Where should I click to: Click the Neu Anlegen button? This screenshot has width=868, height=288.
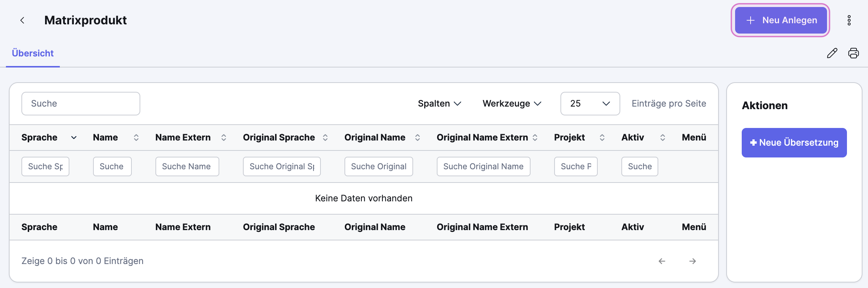(781, 20)
